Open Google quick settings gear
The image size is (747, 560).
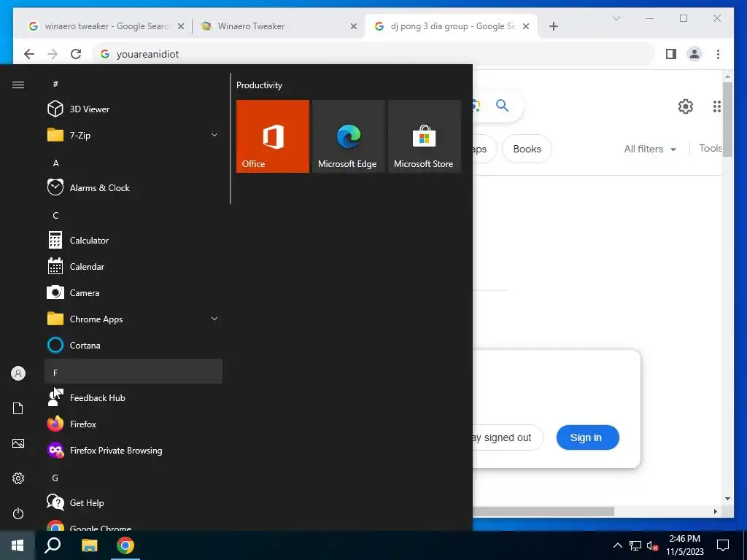686,106
